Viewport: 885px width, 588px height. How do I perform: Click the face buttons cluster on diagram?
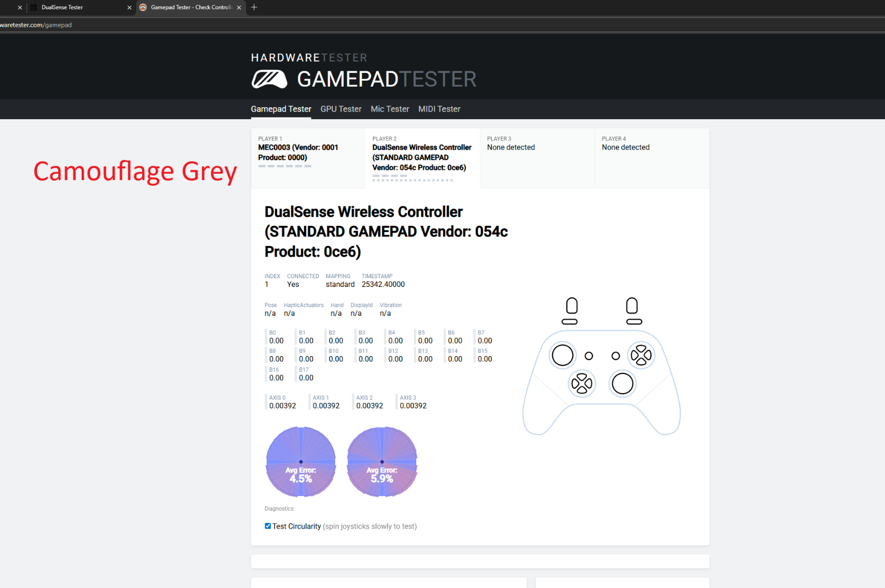coord(641,356)
